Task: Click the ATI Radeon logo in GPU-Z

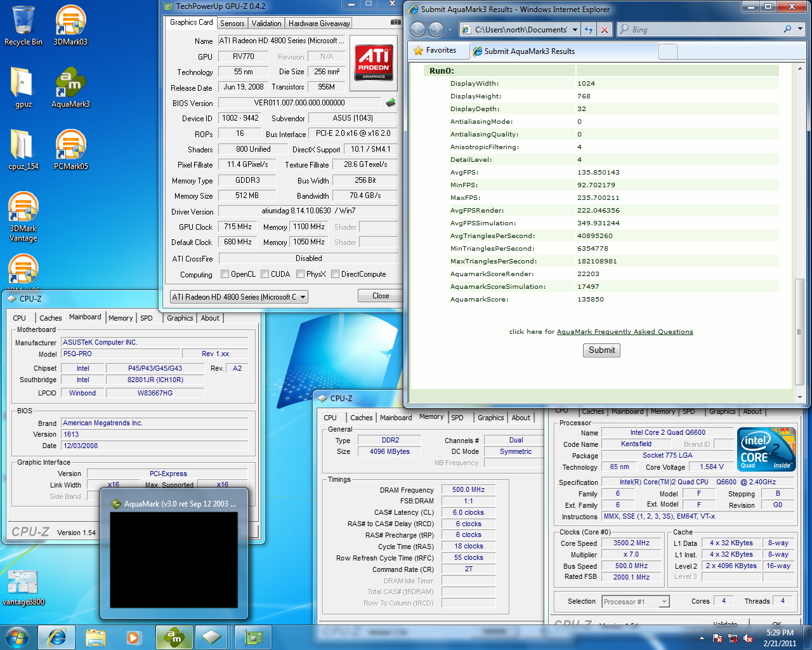Action: click(x=374, y=62)
